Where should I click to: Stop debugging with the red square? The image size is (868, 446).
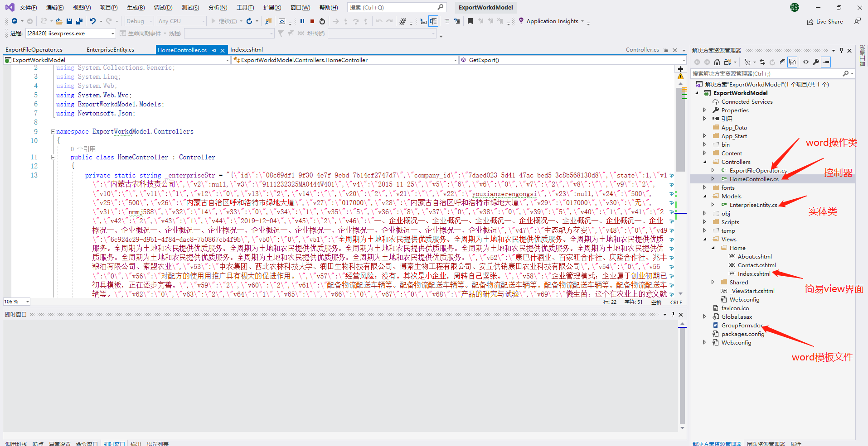312,21
